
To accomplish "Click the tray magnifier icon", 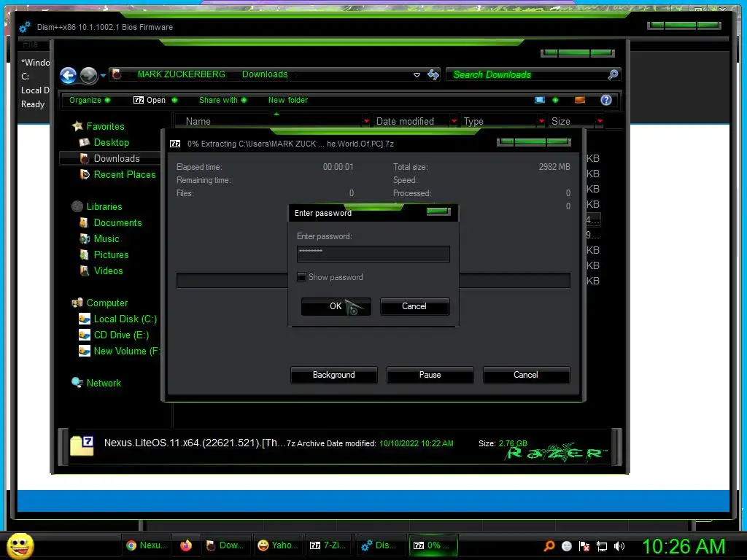I will pyautogui.click(x=549, y=546).
